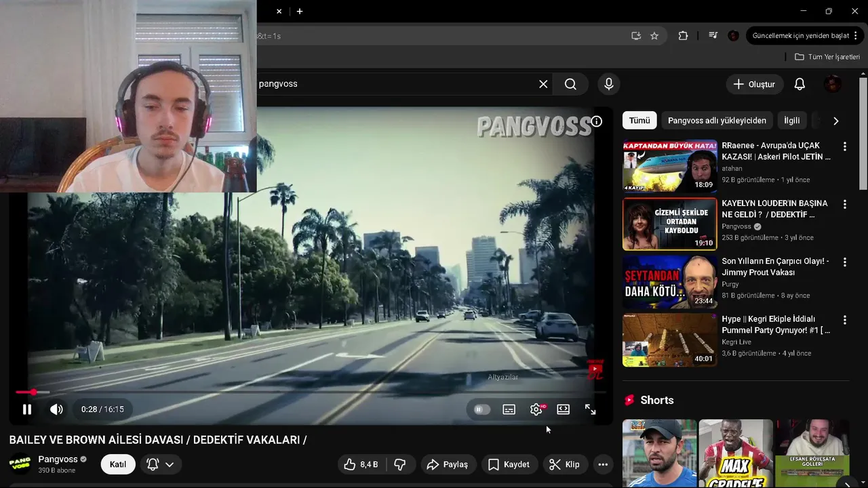Toggle the autoplay switch
868x488 pixels.
481,409
